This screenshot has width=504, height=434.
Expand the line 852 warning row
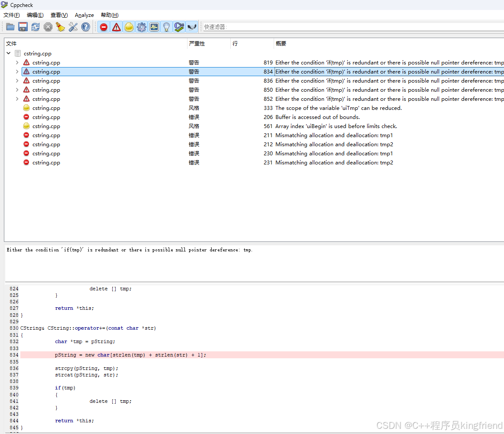pyautogui.click(x=17, y=99)
